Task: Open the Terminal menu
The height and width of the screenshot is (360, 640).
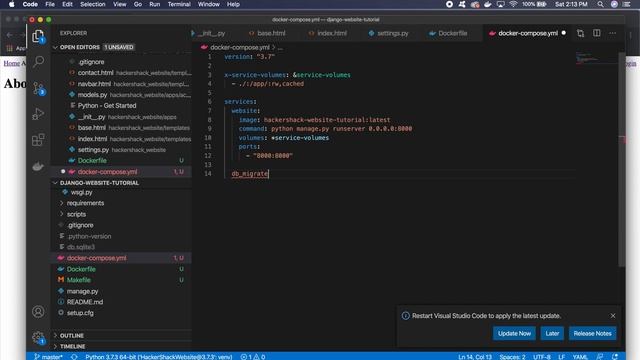Action: coord(179,4)
